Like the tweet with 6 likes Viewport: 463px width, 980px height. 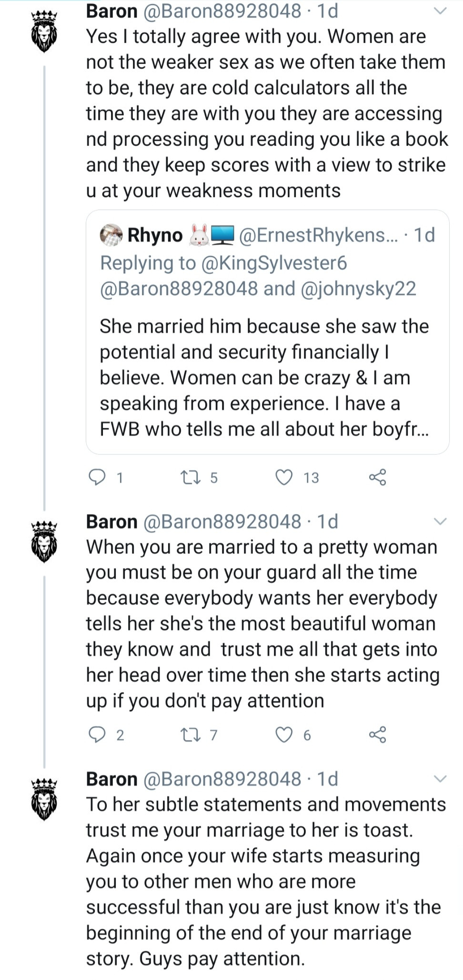click(x=284, y=735)
